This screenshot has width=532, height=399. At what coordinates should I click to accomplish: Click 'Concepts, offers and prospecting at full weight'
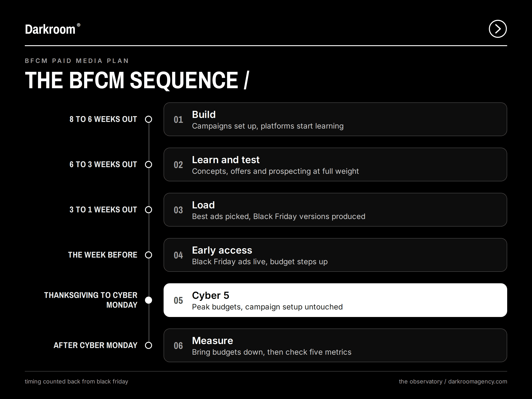(x=275, y=171)
